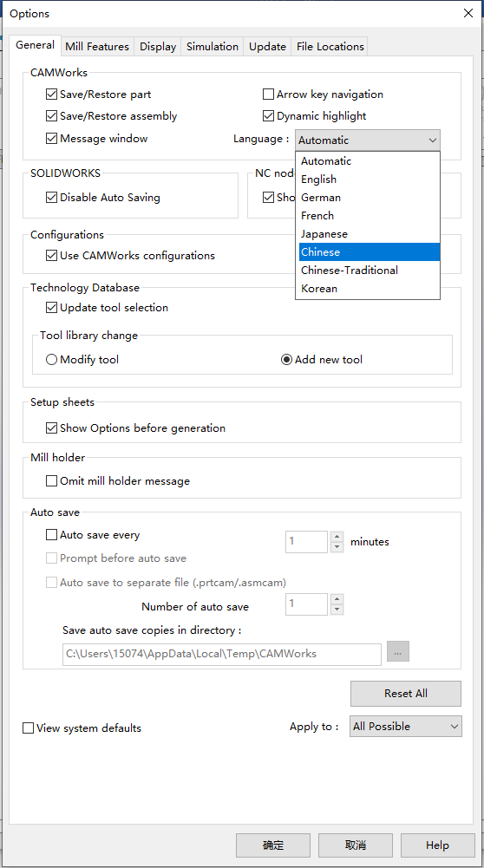Viewport: 484px width, 868px height.
Task: Decrease auto save minutes value
Action: tap(337, 547)
